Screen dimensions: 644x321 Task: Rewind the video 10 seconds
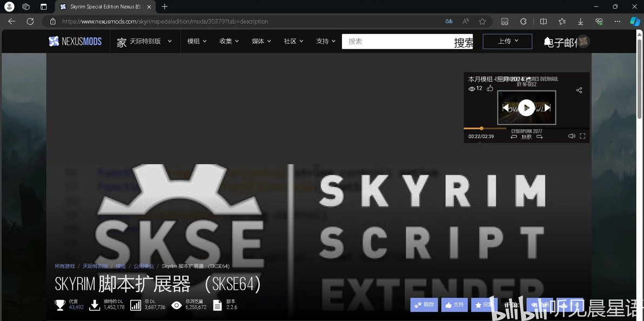point(513,137)
